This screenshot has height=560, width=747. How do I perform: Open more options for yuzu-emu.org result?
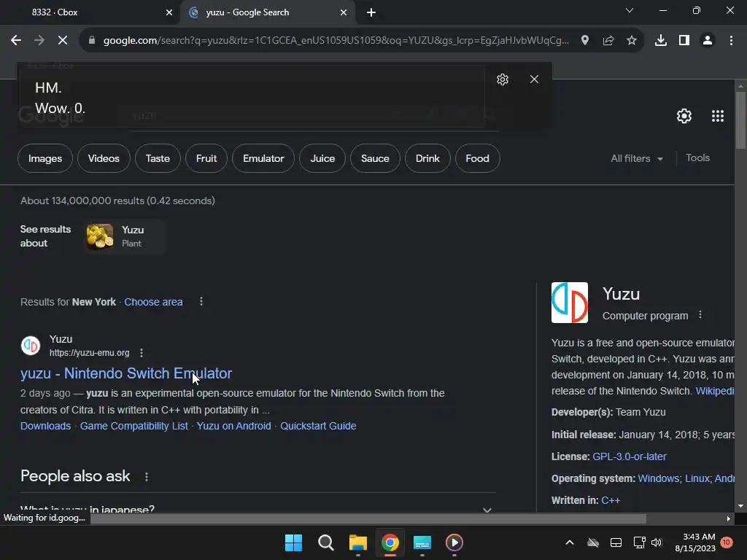142,353
